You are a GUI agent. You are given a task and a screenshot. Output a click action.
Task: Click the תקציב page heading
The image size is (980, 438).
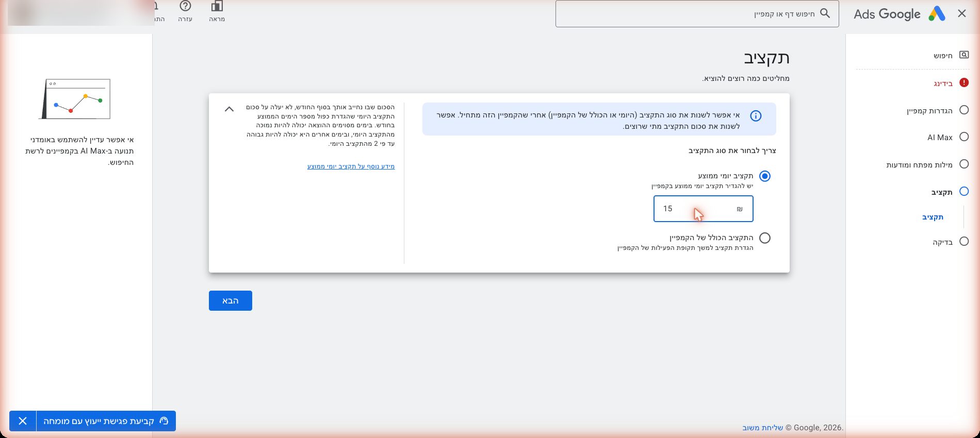click(766, 58)
